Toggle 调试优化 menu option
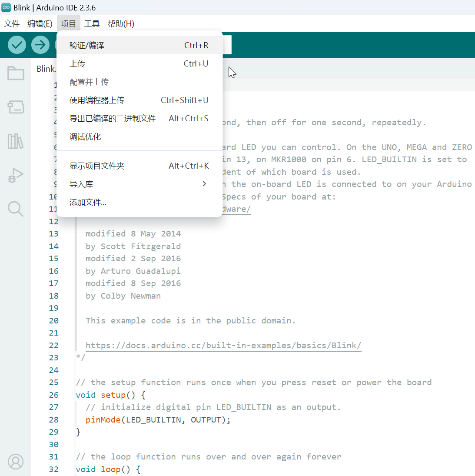This screenshot has width=475, height=476. point(85,137)
